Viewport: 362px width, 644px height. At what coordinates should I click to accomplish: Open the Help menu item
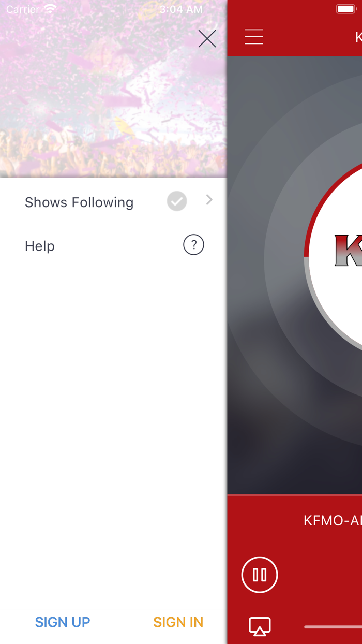[x=40, y=246]
